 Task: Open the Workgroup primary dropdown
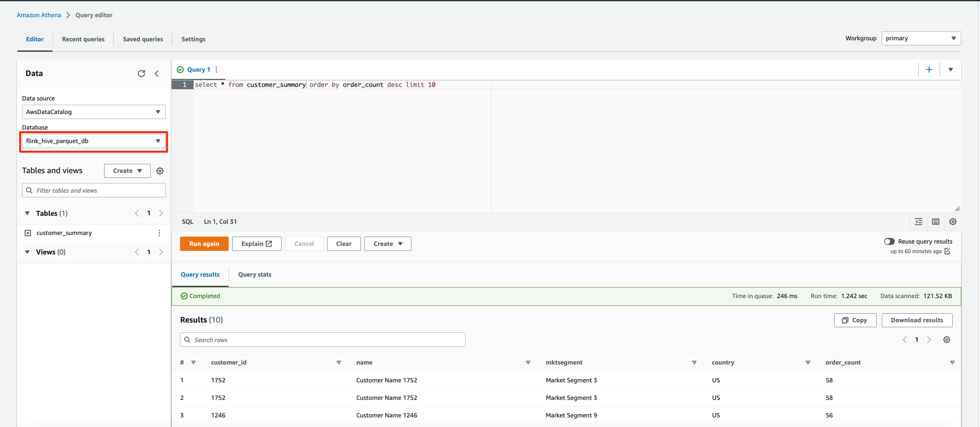click(x=921, y=38)
